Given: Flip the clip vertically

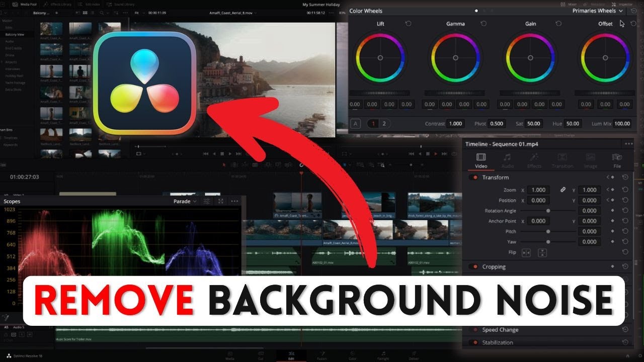Looking at the screenshot, I should click(542, 252).
